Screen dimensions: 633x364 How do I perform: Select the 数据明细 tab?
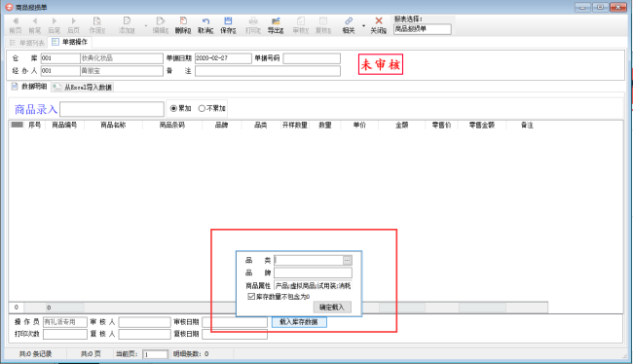(29, 87)
